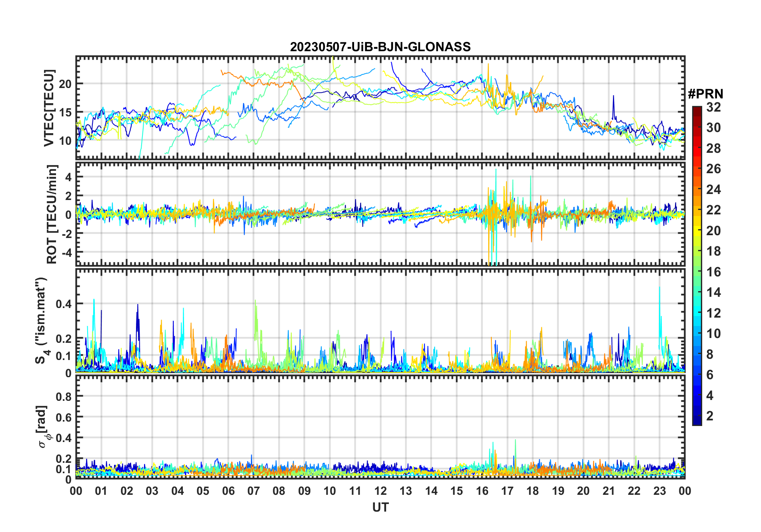Viewport: 761px width, 532px height.
Task: Click colorbar tick label 32
Action: coord(713,107)
